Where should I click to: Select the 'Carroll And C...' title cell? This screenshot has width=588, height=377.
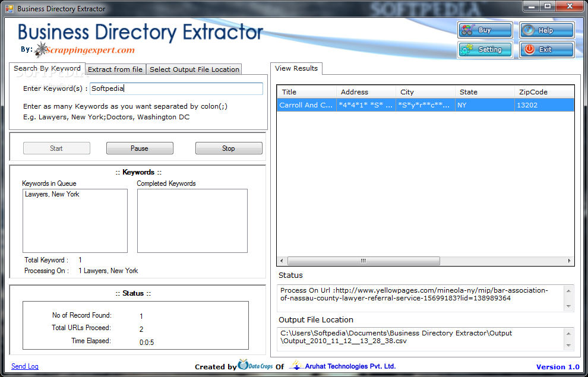click(x=306, y=105)
